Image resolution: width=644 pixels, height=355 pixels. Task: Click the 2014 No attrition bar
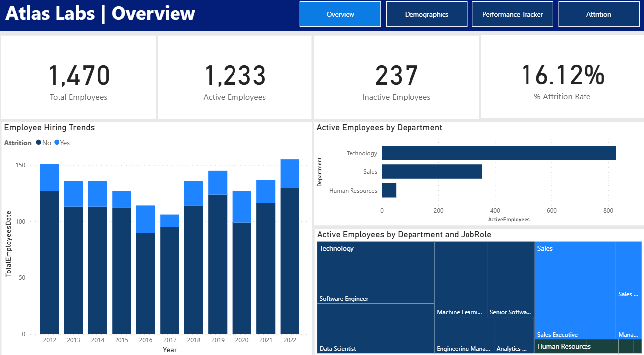98,270
